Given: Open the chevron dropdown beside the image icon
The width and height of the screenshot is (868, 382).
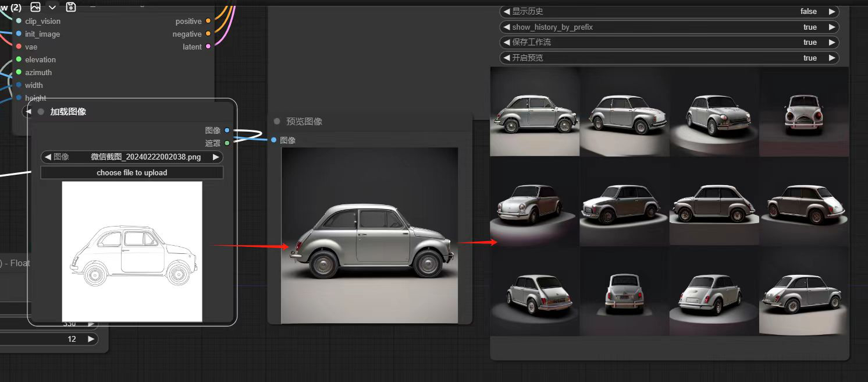Looking at the screenshot, I should click(x=51, y=7).
